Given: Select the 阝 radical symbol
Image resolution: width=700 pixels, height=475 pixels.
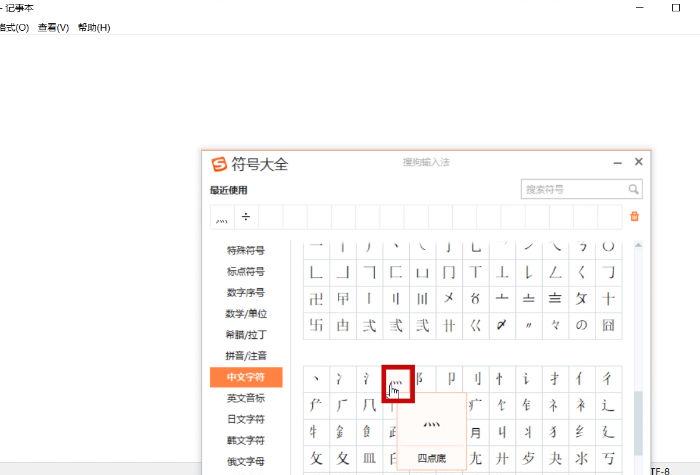Looking at the screenshot, I should click(422, 379).
